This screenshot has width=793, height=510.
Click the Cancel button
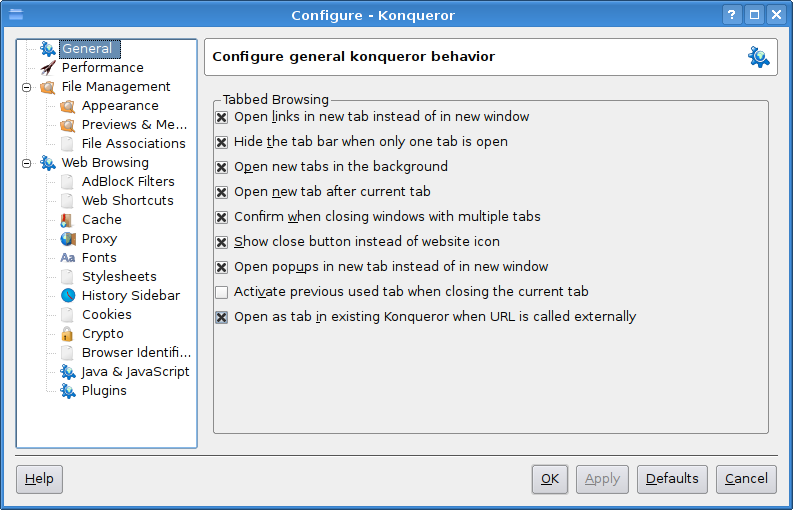pos(746,479)
